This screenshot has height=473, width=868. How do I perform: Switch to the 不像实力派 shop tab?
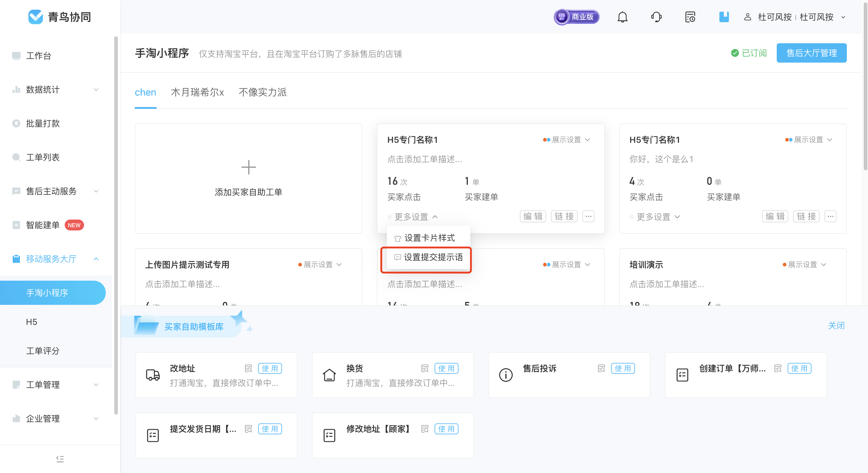click(263, 92)
